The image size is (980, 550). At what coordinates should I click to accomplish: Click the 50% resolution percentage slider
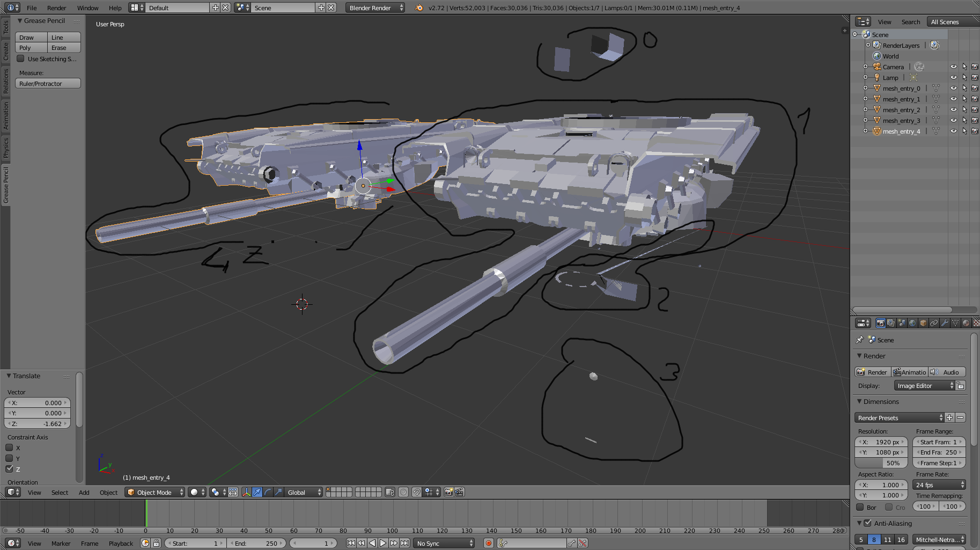(881, 463)
